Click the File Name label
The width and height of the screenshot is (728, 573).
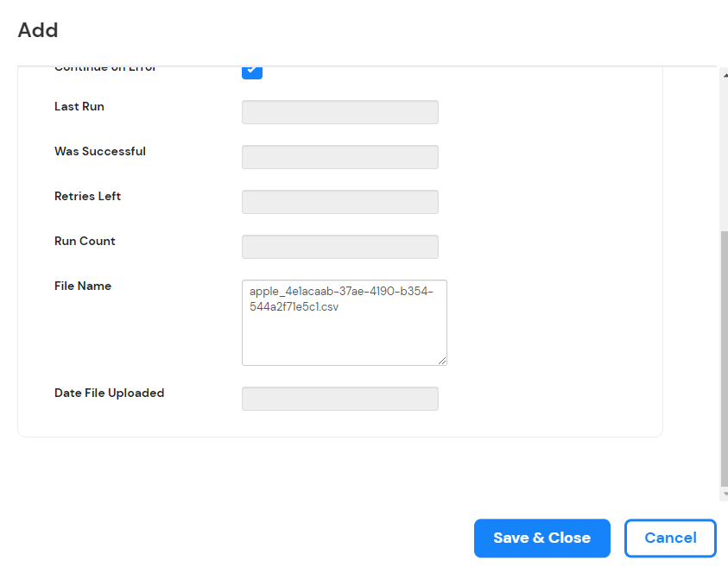point(82,286)
